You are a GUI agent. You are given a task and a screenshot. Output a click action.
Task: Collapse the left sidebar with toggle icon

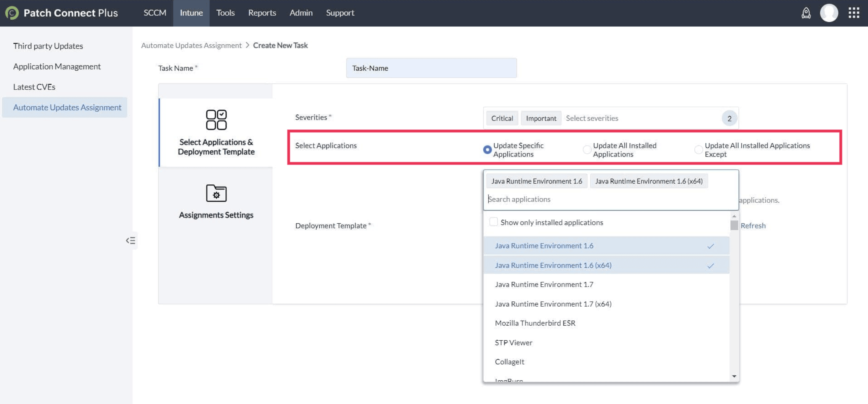[131, 240]
